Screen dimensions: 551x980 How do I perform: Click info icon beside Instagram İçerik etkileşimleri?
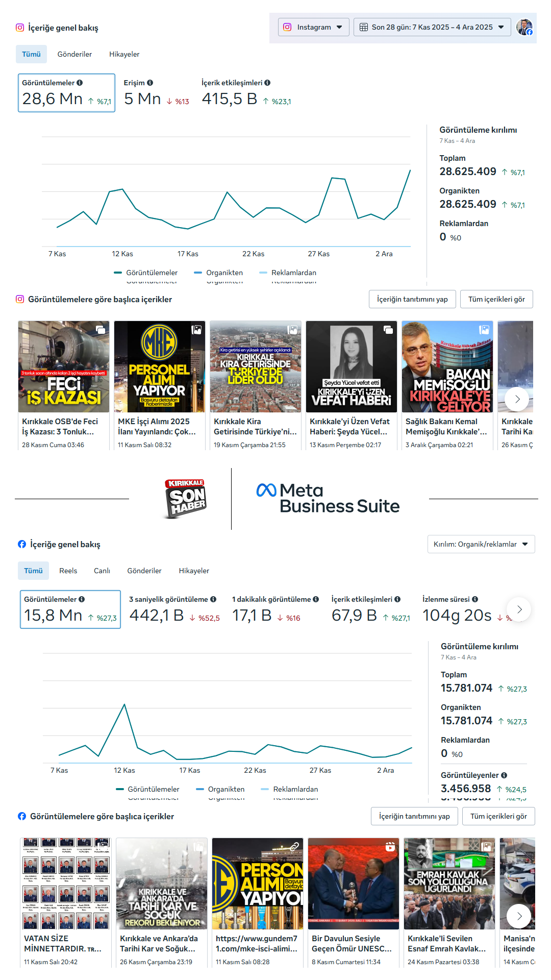coord(267,83)
